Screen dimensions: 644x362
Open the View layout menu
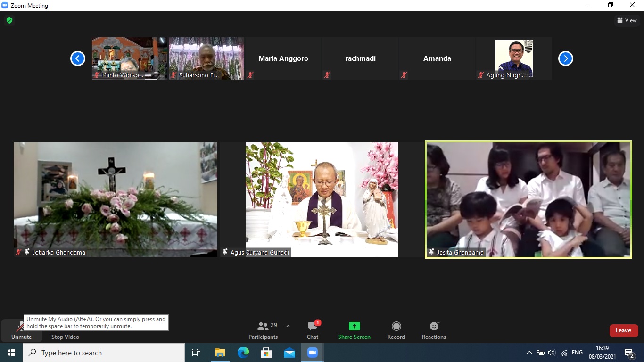click(x=627, y=20)
